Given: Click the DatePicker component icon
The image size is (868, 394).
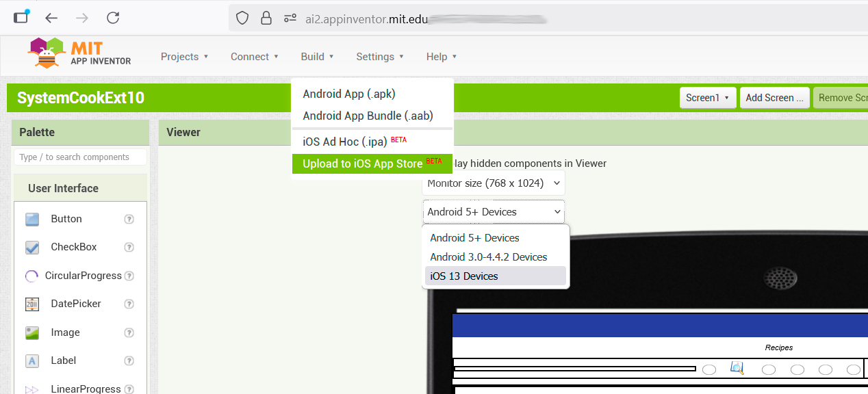Looking at the screenshot, I should pos(32,304).
